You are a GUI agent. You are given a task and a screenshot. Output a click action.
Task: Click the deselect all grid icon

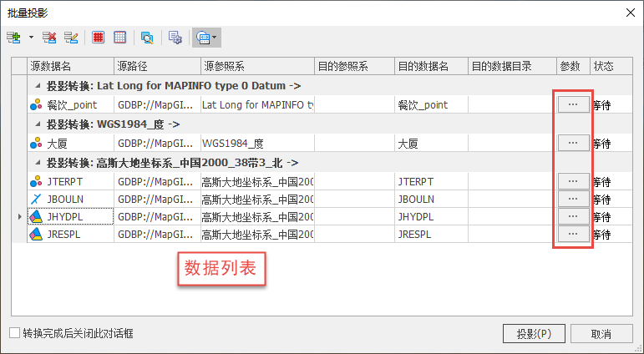click(120, 38)
